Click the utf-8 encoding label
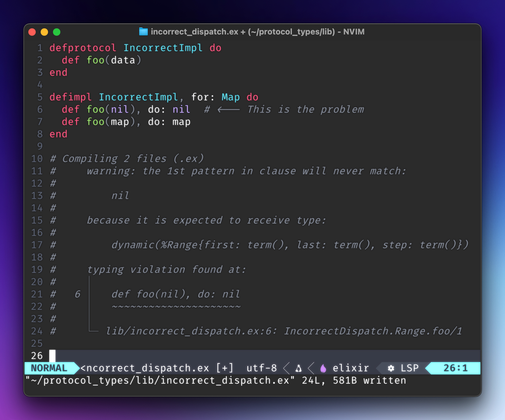505x420 pixels. click(261, 368)
